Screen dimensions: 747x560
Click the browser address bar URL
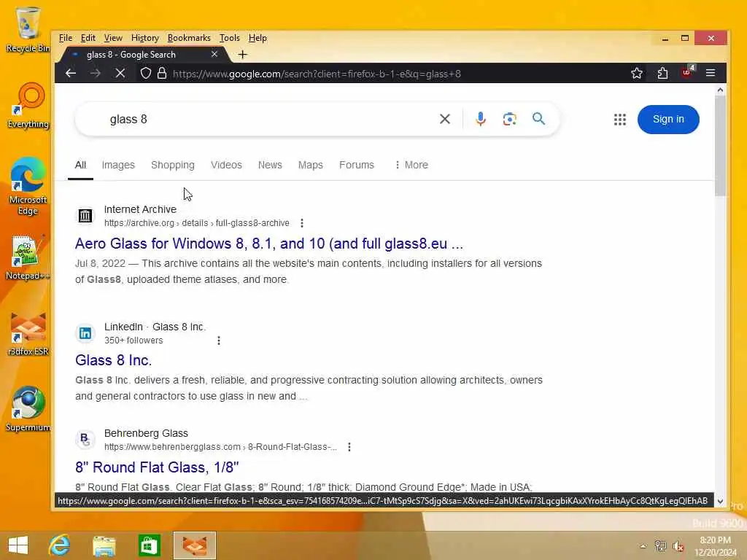coord(317,74)
